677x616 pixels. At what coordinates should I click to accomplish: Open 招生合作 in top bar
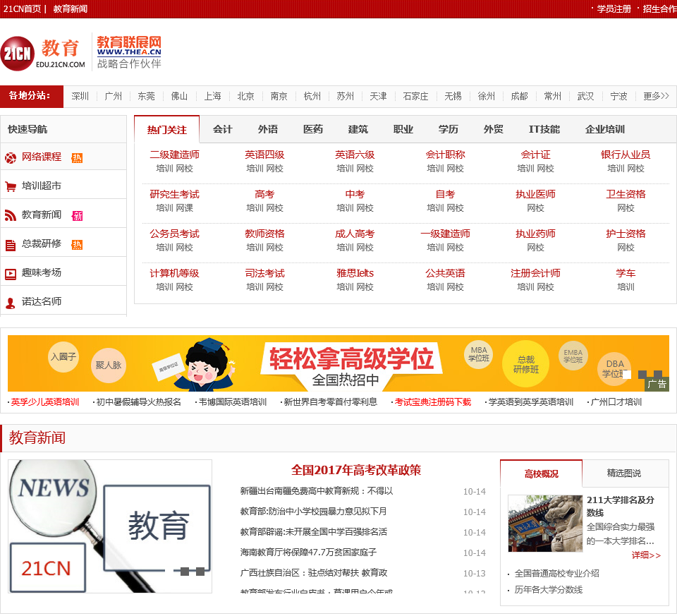[x=659, y=8]
